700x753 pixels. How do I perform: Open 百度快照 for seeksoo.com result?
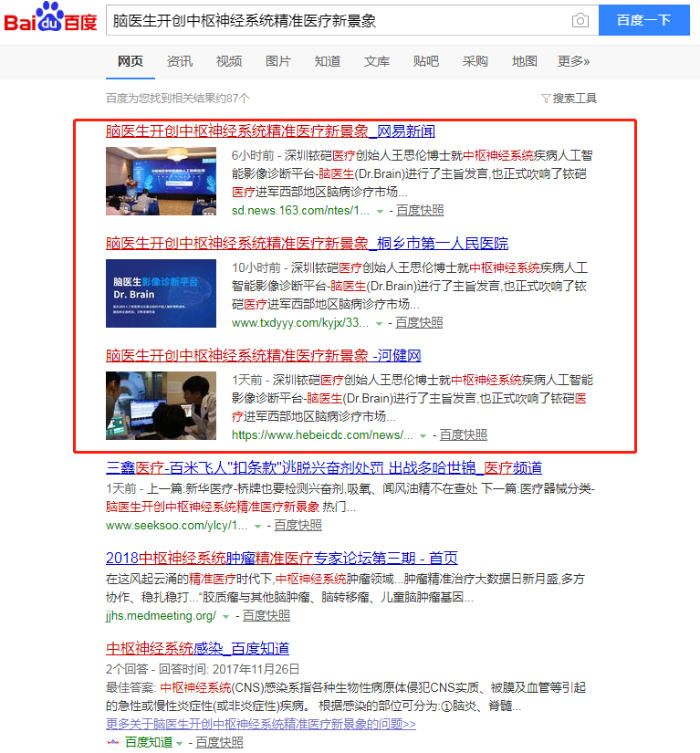tap(298, 526)
